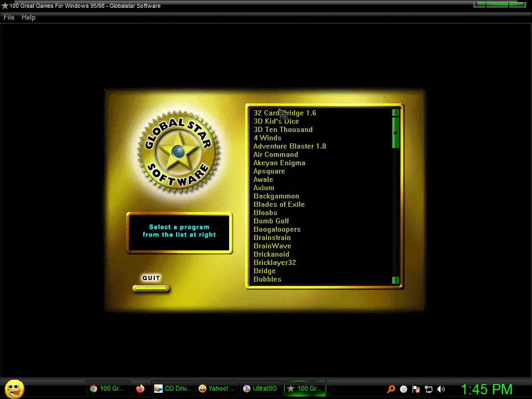Select Bomb Golf entry

click(x=271, y=221)
